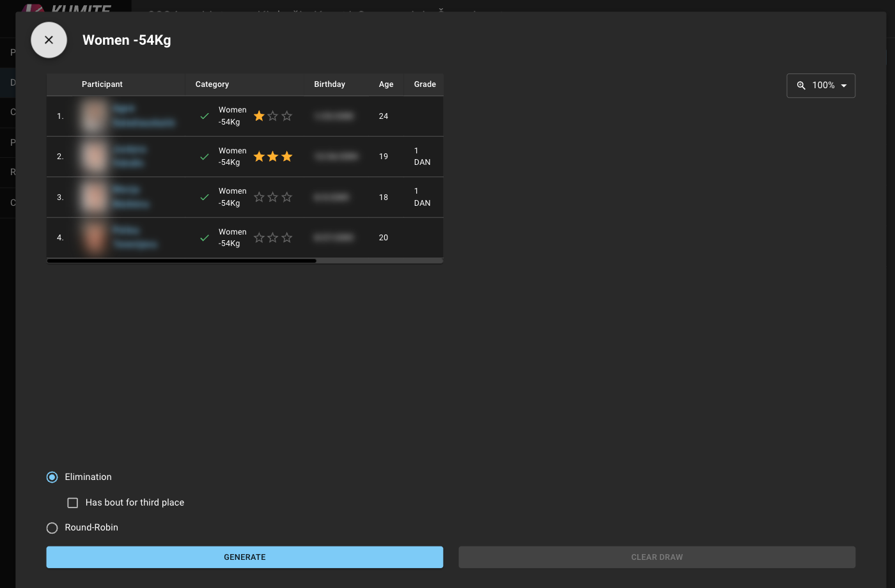895x588 pixels.
Task: Close the Women -54Kg dialog
Action: [49, 40]
